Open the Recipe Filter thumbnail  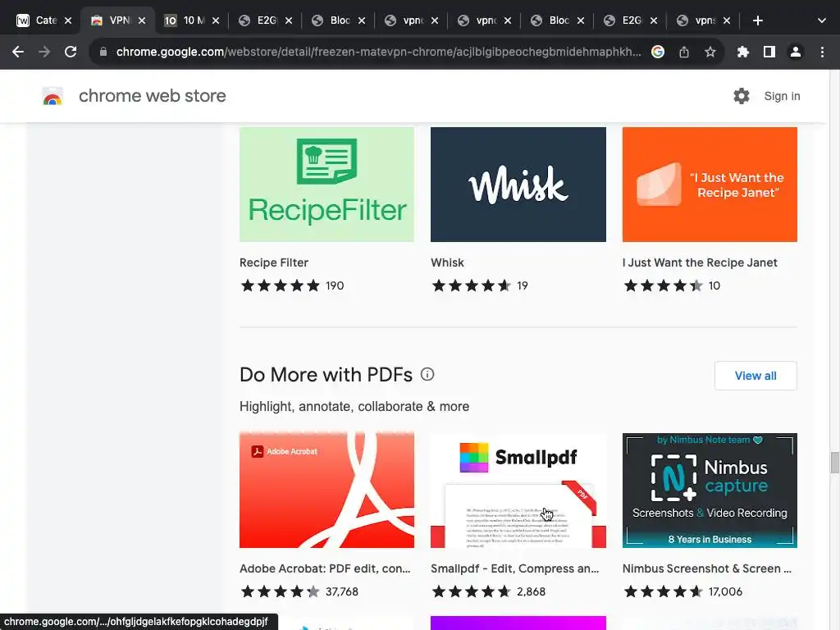click(326, 185)
